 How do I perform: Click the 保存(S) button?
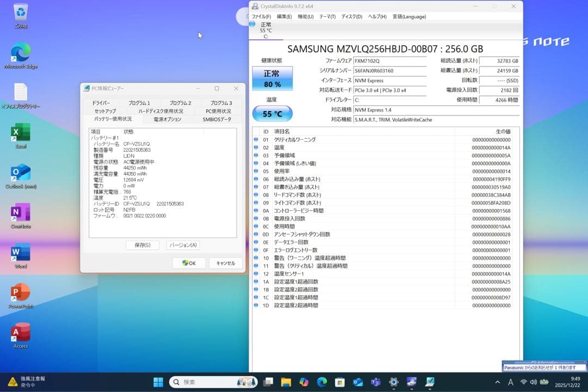(x=142, y=245)
